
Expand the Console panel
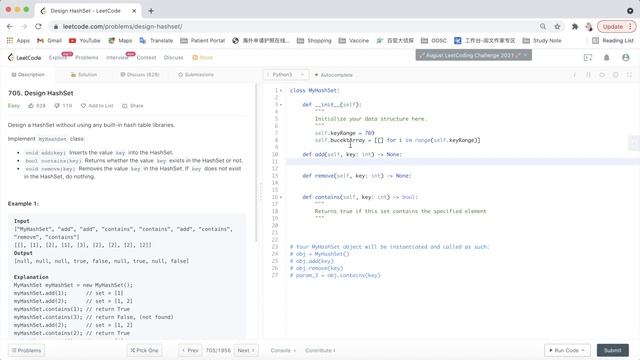(x=283, y=350)
